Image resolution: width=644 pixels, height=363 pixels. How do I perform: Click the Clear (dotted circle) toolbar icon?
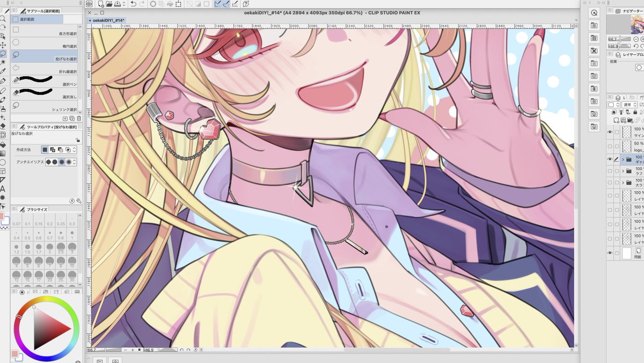tap(153, 4)
